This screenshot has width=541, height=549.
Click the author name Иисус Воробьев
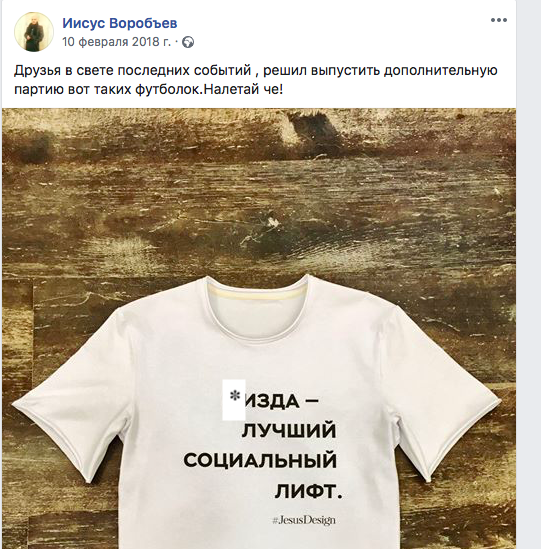point(120,23)
